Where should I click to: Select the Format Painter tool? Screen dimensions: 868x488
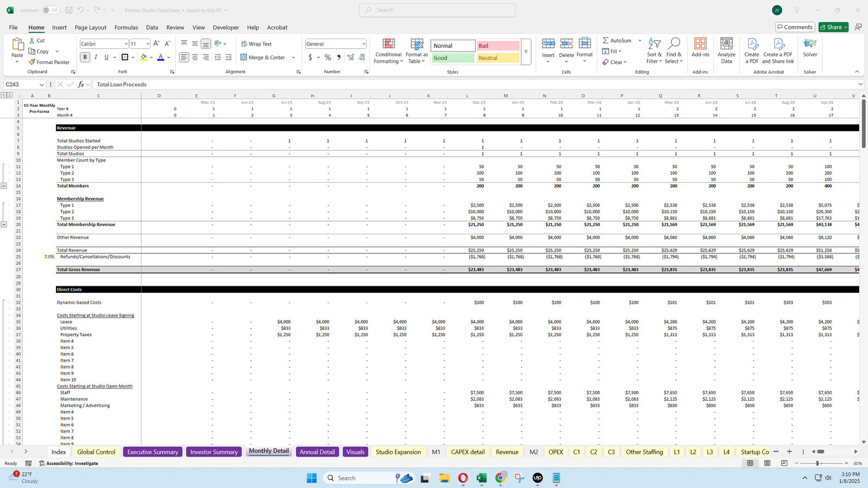coord(49,62)
